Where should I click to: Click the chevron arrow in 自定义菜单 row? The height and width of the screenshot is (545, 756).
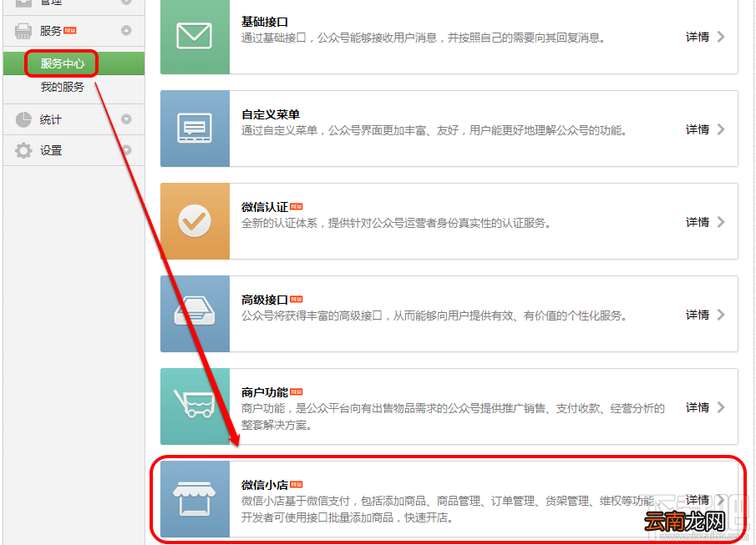pos(721,129)
